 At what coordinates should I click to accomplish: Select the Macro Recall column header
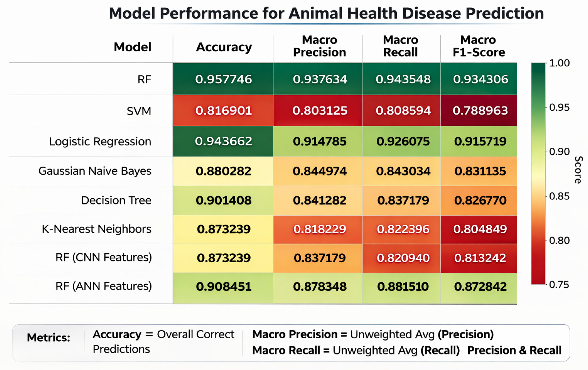[x=400, y=46]
